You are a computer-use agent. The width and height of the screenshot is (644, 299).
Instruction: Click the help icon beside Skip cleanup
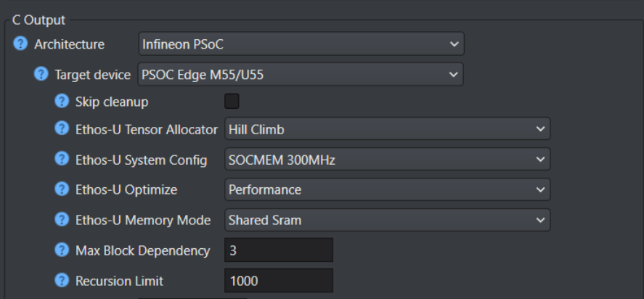(x=62, y=102)
